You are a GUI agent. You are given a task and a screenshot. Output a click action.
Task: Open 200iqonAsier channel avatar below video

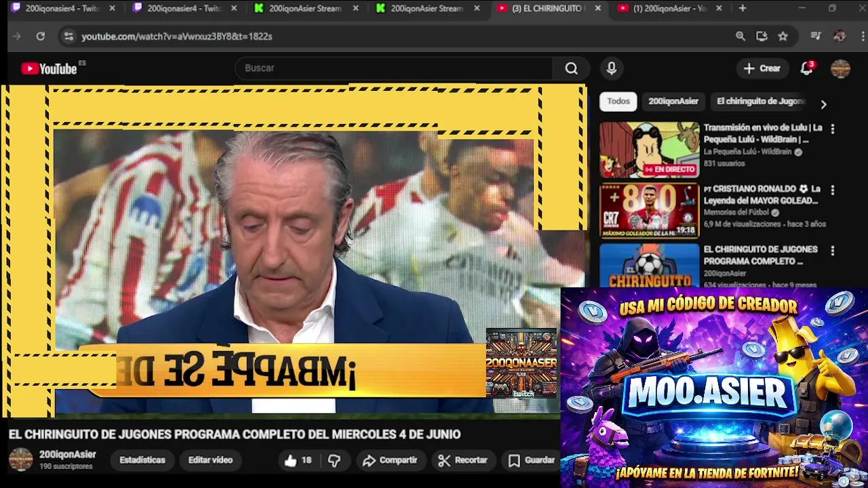[x=20, y=460]
